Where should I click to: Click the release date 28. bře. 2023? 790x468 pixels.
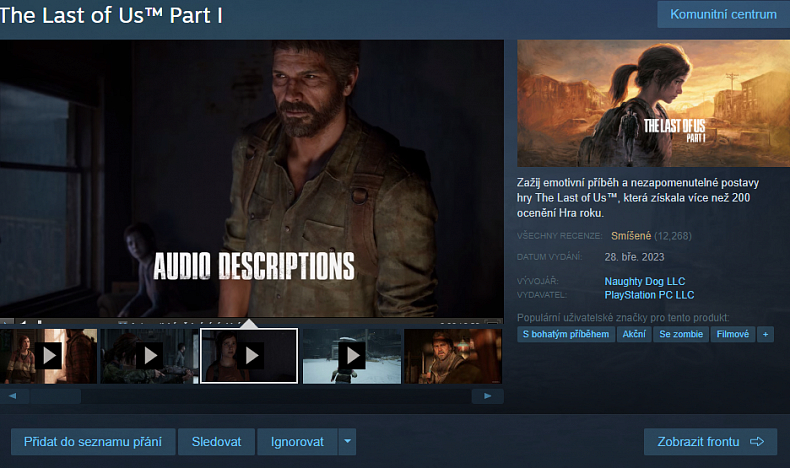tap(634, 257)
